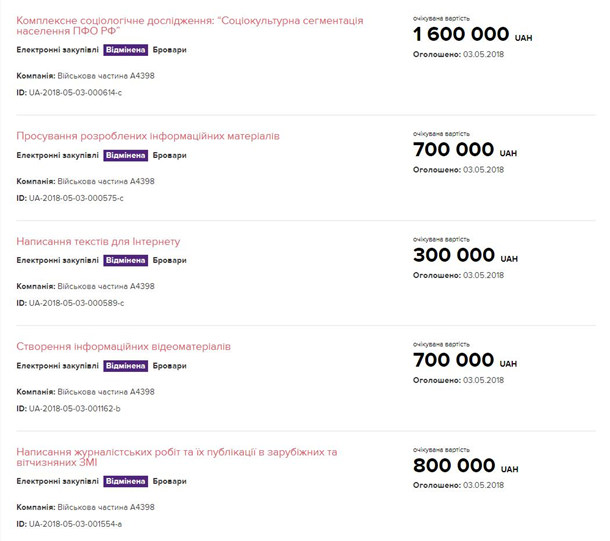Click the ID UA-2018-05-03-001162-b

coord(75,409)
